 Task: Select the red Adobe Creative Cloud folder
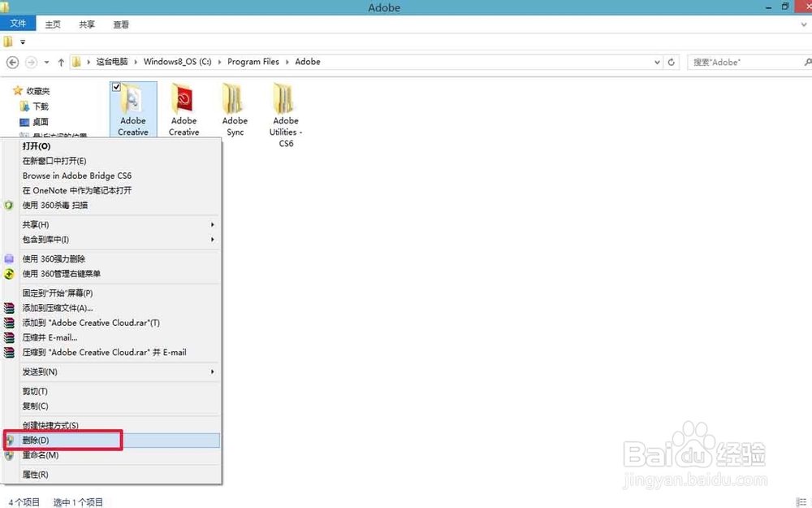tap(184, 110)
